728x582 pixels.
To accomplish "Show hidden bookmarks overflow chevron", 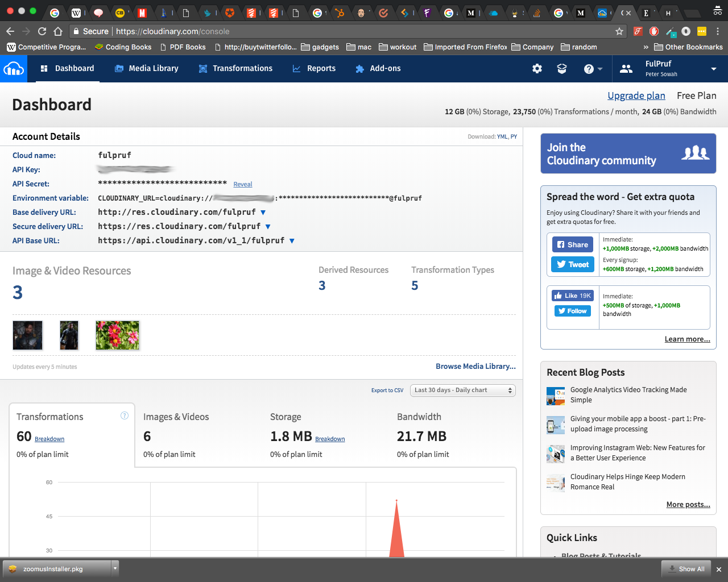I will pos(646,47).
